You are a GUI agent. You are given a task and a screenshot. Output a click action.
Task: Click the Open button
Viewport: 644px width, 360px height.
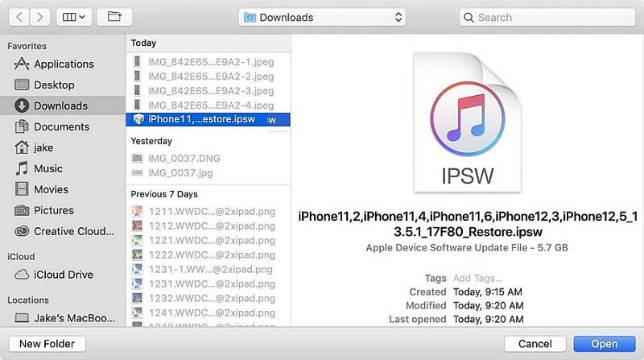[605, 344]
